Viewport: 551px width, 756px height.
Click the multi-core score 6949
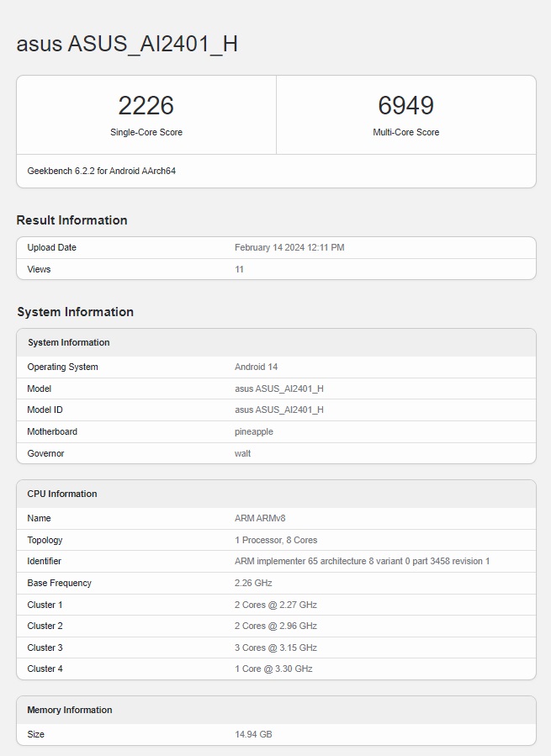click(x=405, y=106)
